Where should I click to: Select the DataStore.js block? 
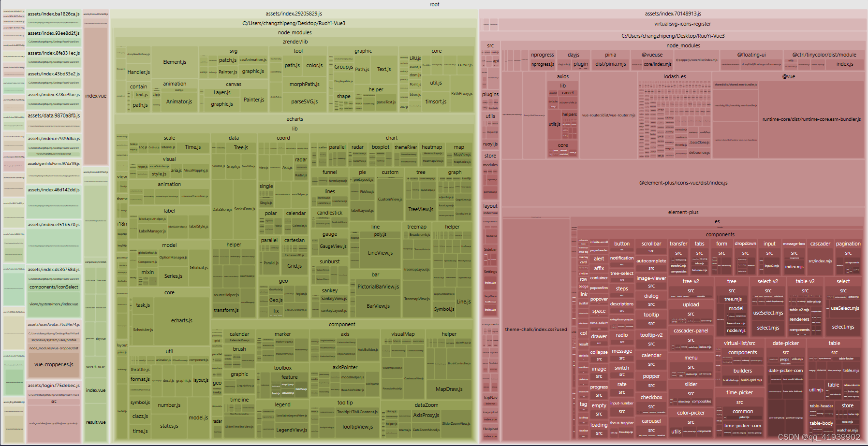(222, 209)
